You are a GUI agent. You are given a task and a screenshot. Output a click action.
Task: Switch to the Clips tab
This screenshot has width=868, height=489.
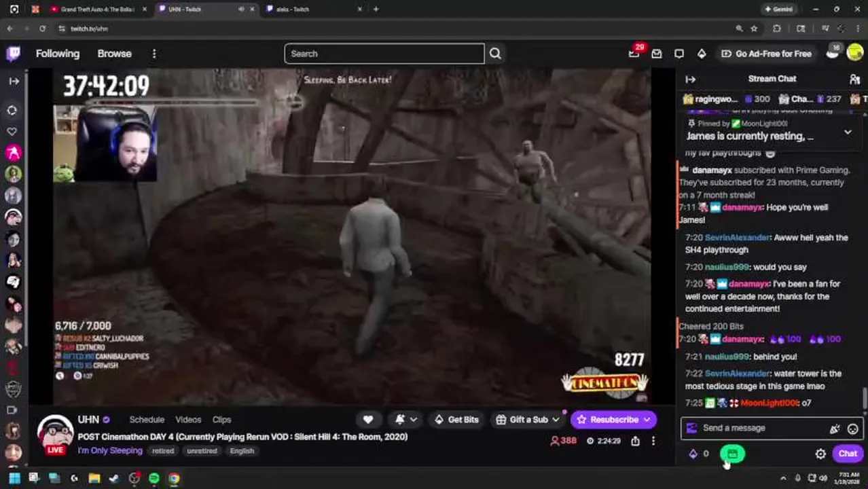(x=221, y=420)
